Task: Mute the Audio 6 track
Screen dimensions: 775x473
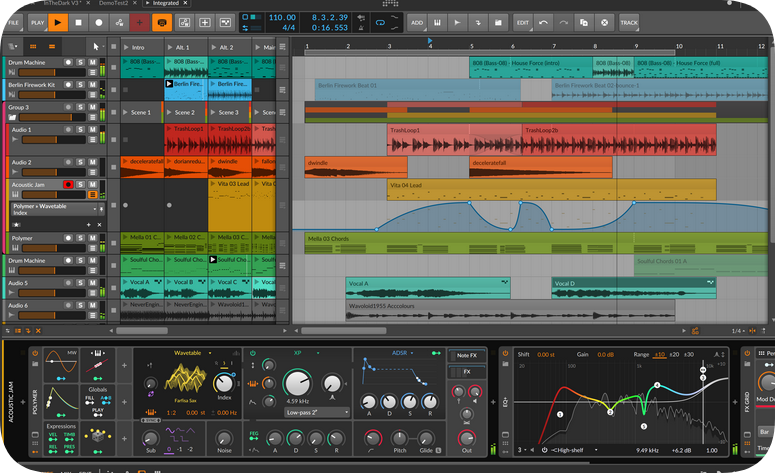Action: [92, 305]
